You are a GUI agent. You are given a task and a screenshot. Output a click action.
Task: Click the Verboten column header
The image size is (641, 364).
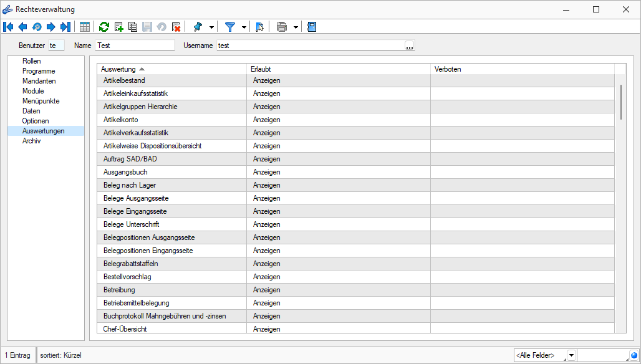pyautogui.click(x=523, y=69)
